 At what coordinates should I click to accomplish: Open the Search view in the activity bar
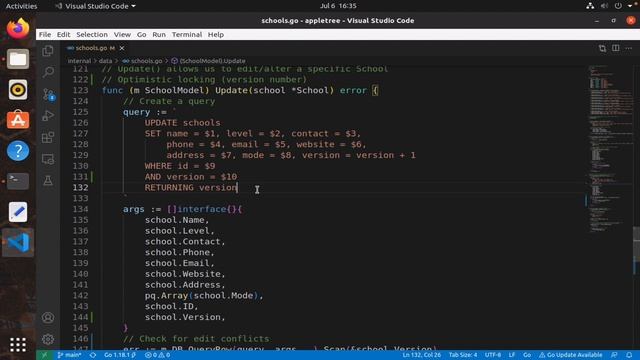(x=48, y=72)
